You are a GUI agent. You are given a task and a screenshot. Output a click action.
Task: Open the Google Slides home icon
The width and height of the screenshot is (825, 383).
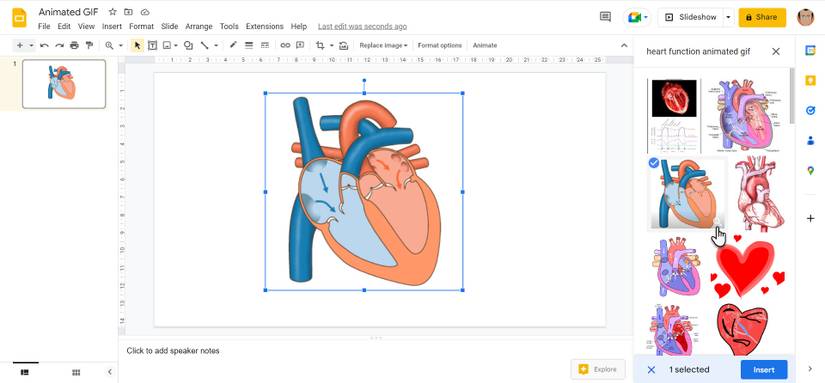[19, 17]
